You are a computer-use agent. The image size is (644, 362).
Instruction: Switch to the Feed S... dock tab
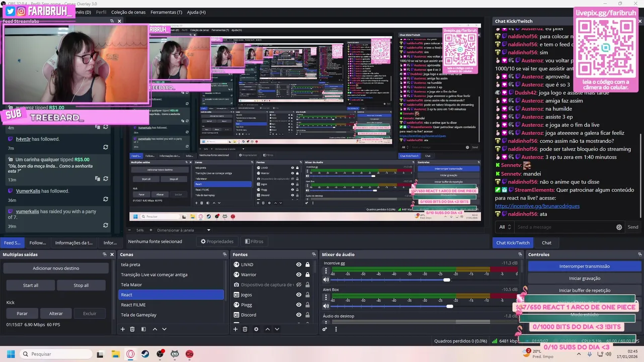(x=12, y=242)
